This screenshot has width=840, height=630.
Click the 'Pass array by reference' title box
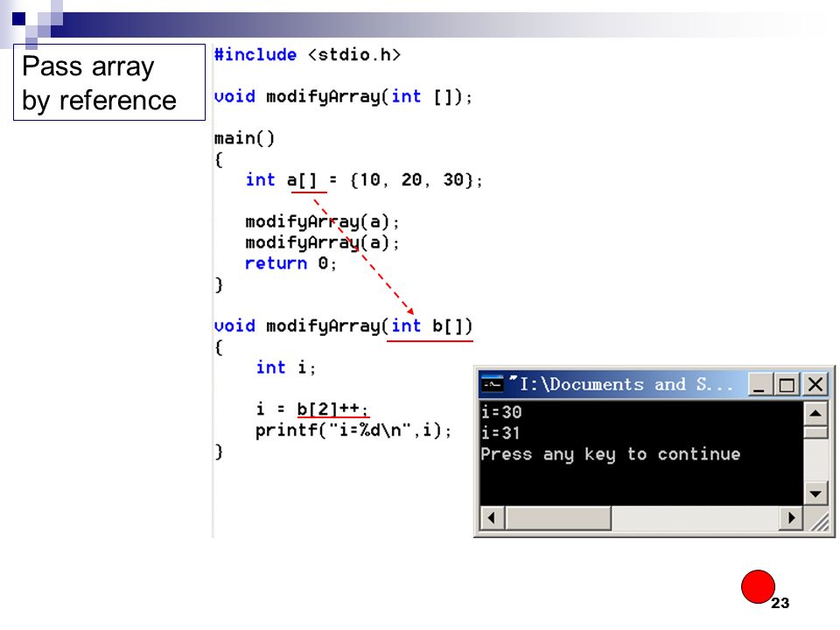[108, 82]
